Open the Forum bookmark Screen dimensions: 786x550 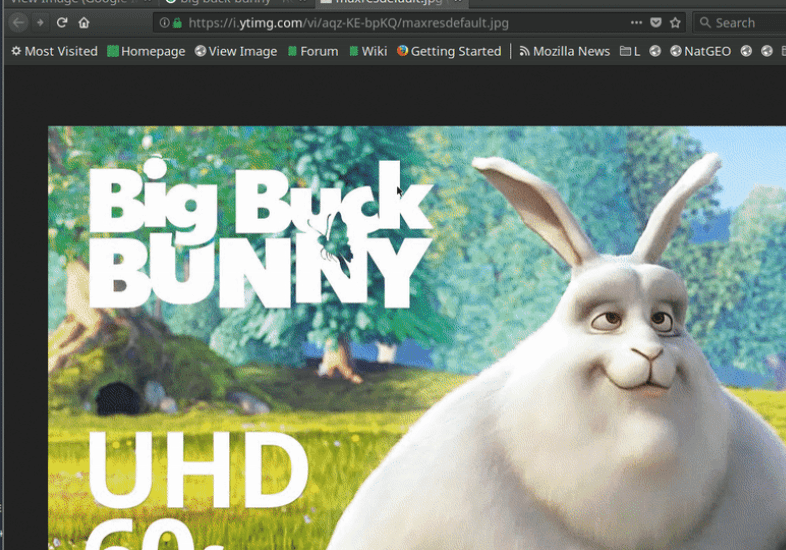[313, 51]
